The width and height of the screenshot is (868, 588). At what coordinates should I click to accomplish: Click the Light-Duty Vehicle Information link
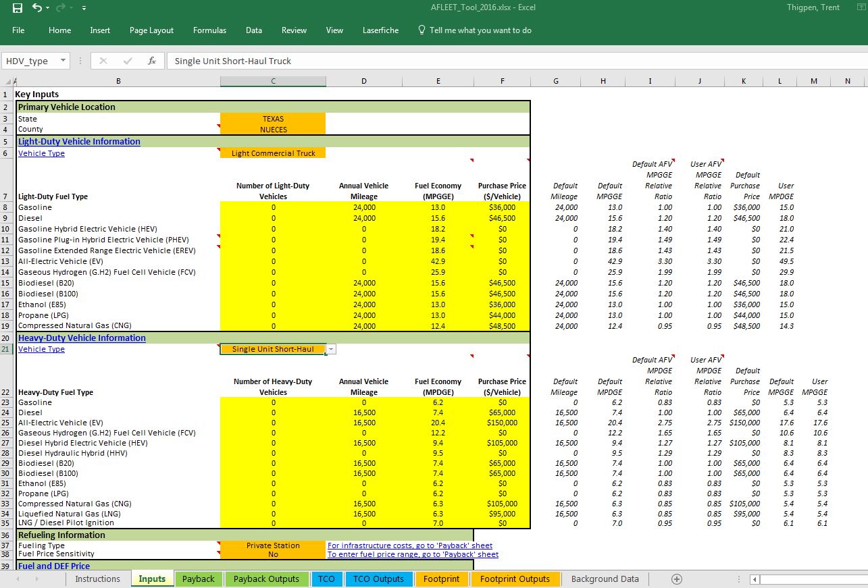[79, 142]
